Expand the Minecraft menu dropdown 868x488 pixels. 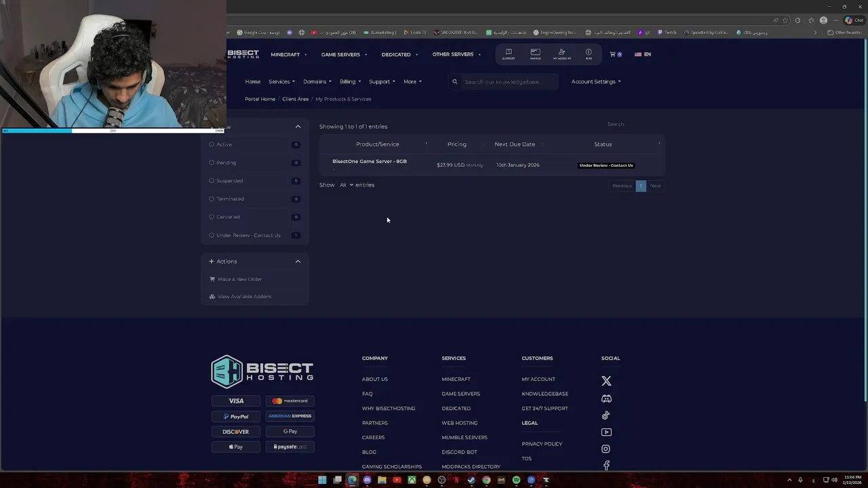[x=288, y=54]
